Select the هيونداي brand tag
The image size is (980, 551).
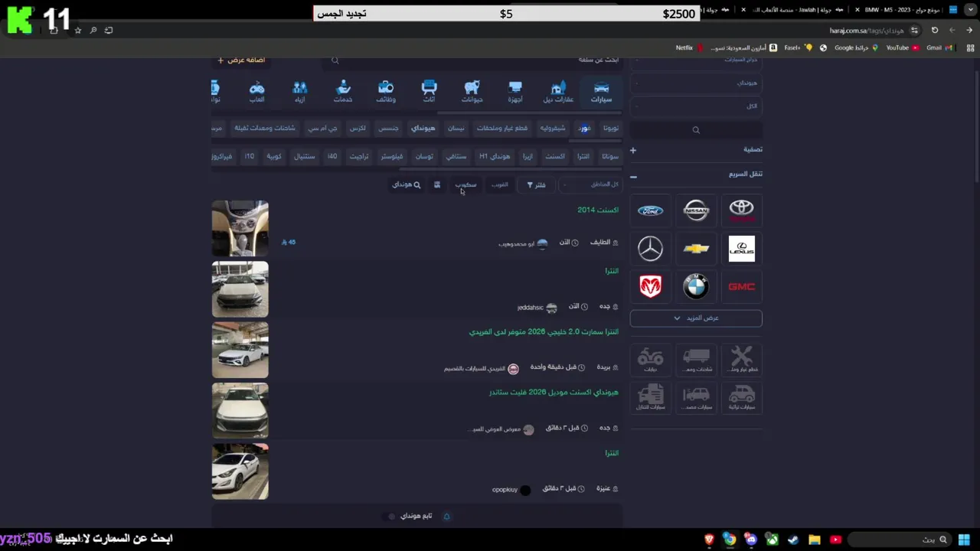423,128
